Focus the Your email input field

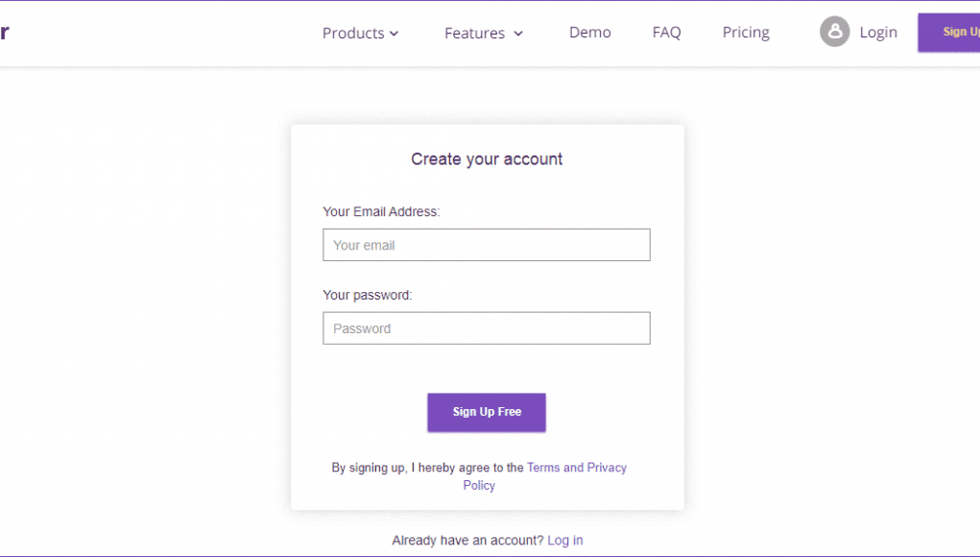pyautogui.click(x=487, y=245)
